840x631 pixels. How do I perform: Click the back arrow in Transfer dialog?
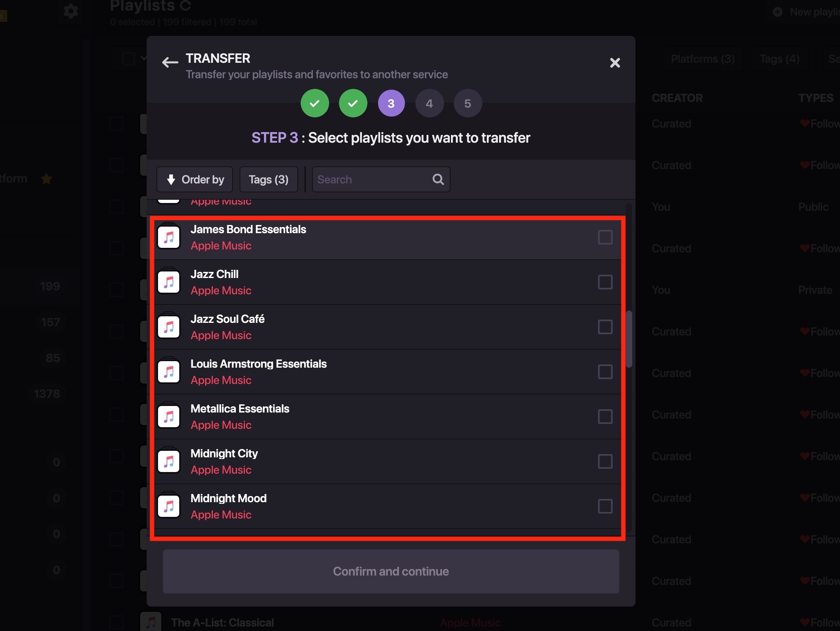point(170,62)
